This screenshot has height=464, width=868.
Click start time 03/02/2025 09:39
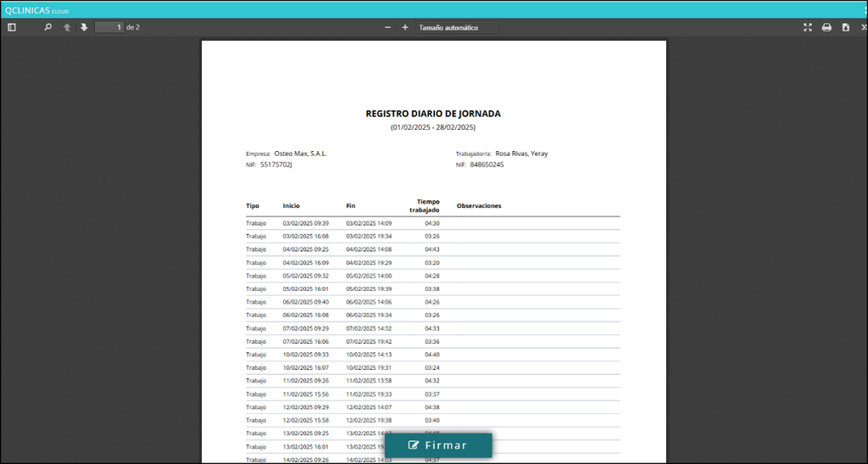point(305,223)
